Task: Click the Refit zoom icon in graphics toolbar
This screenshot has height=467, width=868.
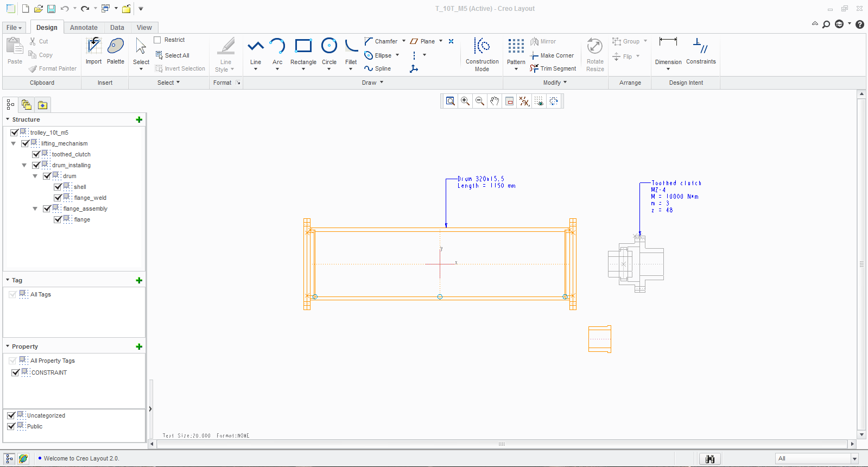Action: [x=450, y=101]
